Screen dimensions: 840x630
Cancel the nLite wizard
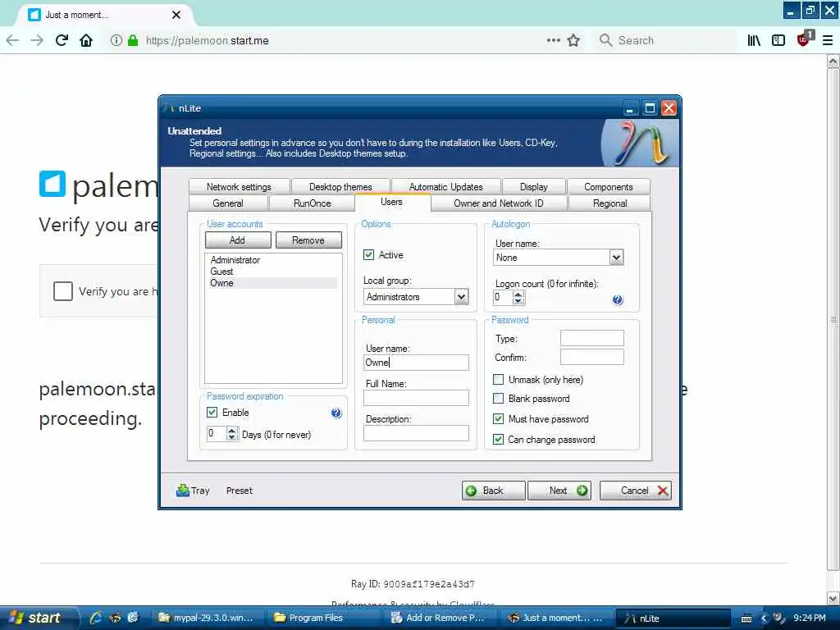tap(636, 491)
